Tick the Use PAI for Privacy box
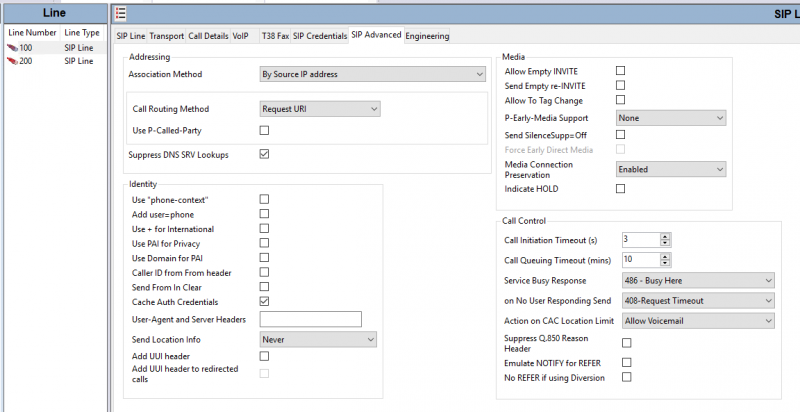 [x=264, y=243]
